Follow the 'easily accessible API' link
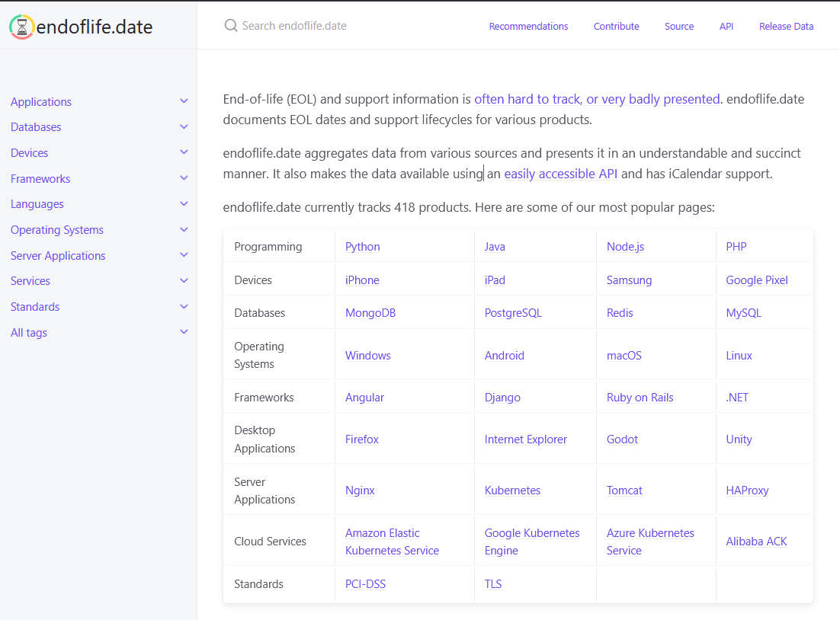Screen dimensions: 840x620 pyautogui.click(x=560, y=174)
